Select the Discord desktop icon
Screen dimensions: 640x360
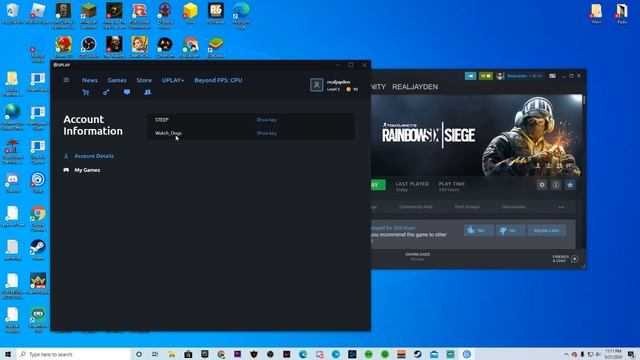[x=13, y=182]
